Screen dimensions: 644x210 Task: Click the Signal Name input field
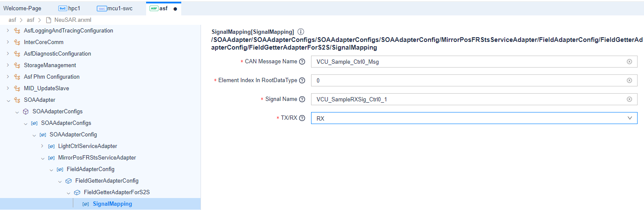[x=467, y=99]
